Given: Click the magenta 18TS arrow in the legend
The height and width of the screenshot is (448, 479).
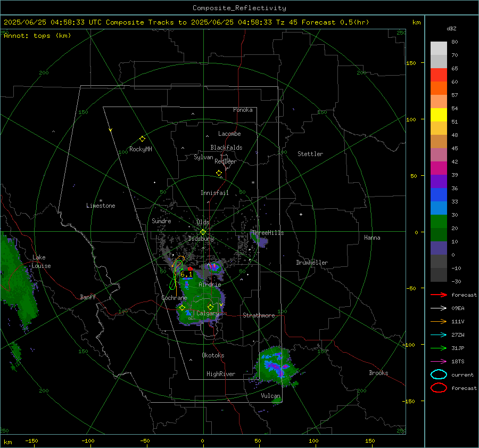Looking at the screenshot, I should (439, 362).
